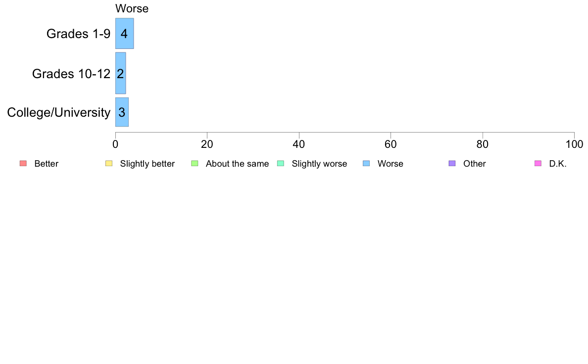The height and width of the screenshot is (364, 588).
Task: Click the About the same green swatch
Action: (x=195, y=163)
